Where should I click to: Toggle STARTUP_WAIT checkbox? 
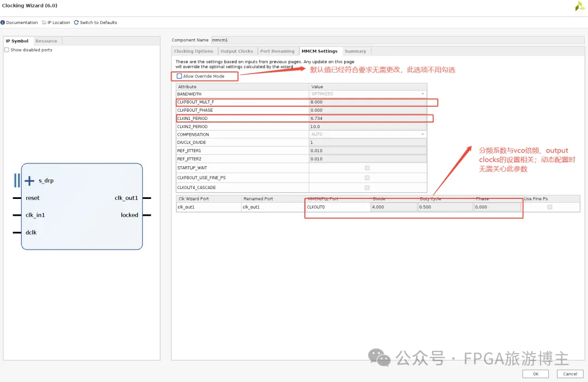point(367,168)
